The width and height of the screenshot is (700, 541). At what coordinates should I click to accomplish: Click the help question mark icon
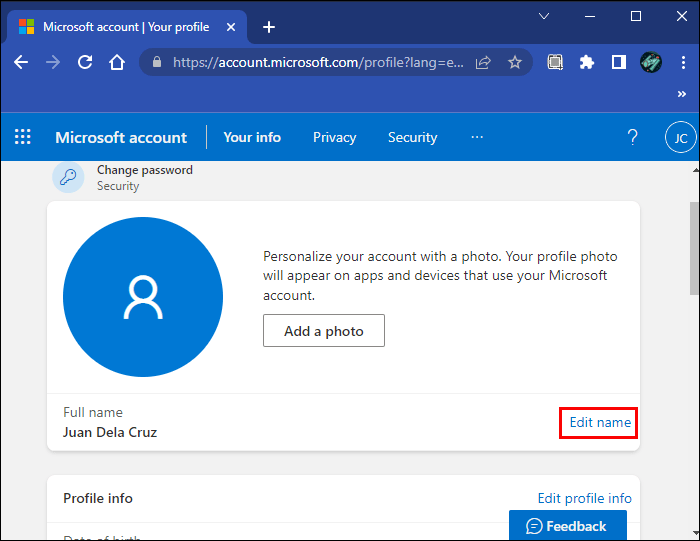(x=632, y=137)
